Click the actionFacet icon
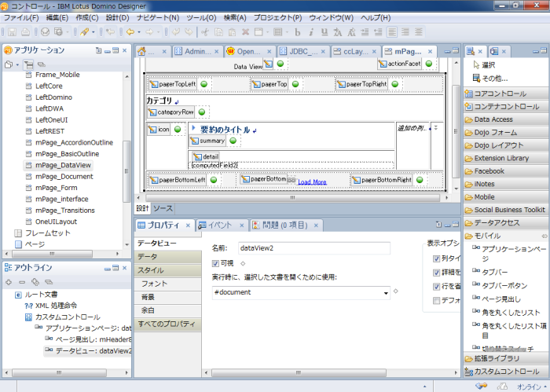The height and width of the screenshot is (392, 550). point(383,64)
